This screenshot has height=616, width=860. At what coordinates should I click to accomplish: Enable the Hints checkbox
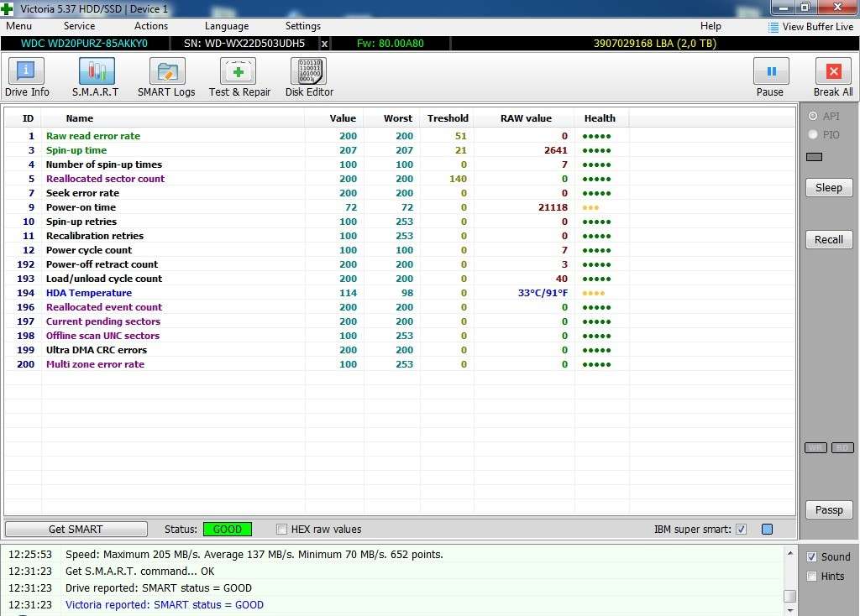click(x=811, y=577)
